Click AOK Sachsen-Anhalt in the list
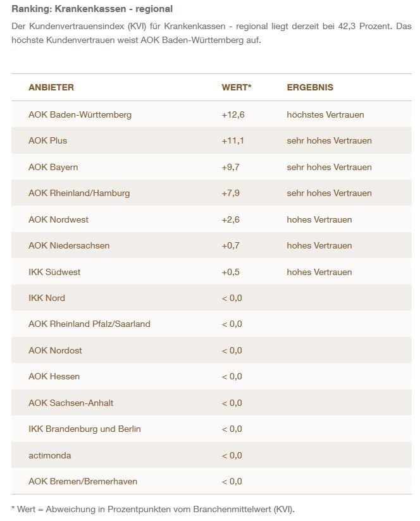 (x=71, y=403)
